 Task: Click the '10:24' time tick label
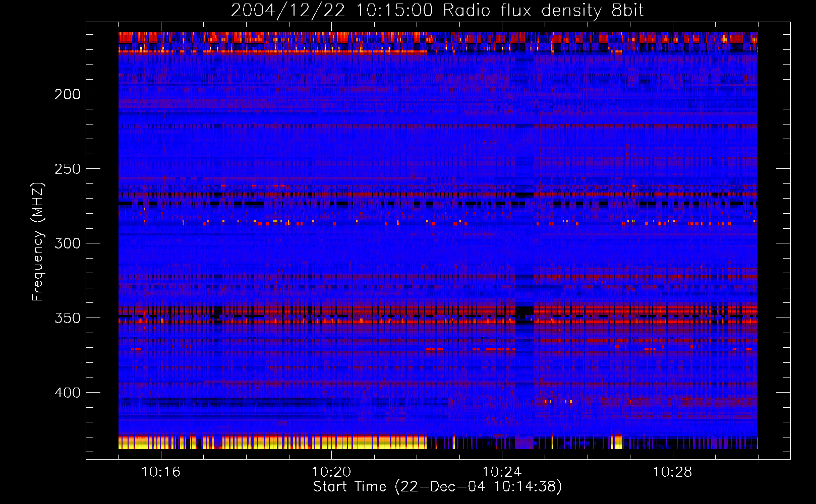pos(502,472)
